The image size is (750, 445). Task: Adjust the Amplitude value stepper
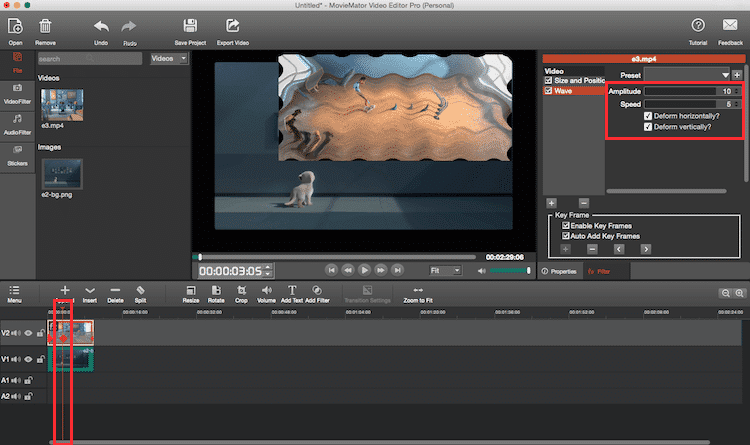click(x=737, y=91)
